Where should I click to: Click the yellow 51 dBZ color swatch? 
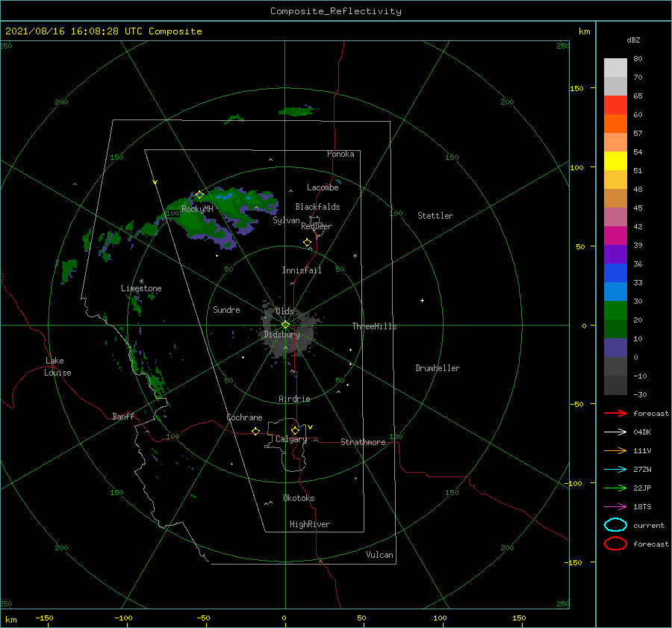[615, 161]
